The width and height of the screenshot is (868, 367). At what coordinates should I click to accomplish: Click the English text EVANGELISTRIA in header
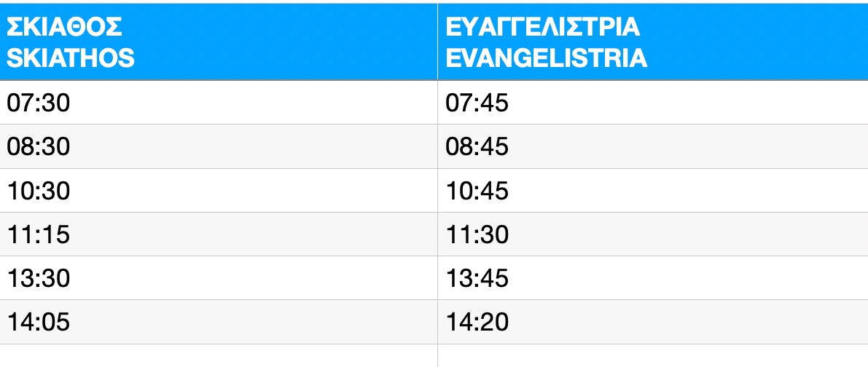pos(547,58)
